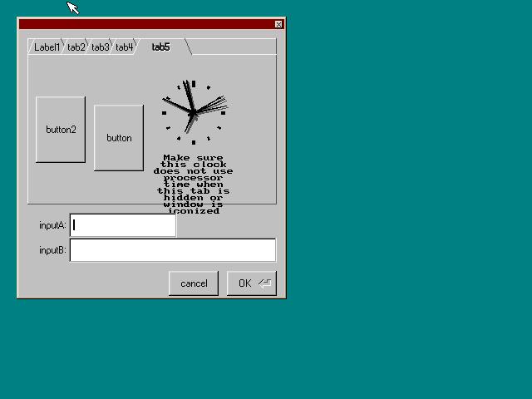Image resolution: width=532 pixels, height=399 pixels.
Task: Click the inputB: label
Action: click(x=52, y=250)
